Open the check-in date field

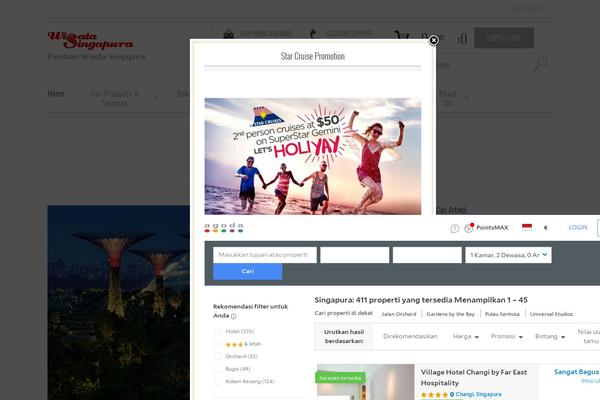(x=354, y=255)
